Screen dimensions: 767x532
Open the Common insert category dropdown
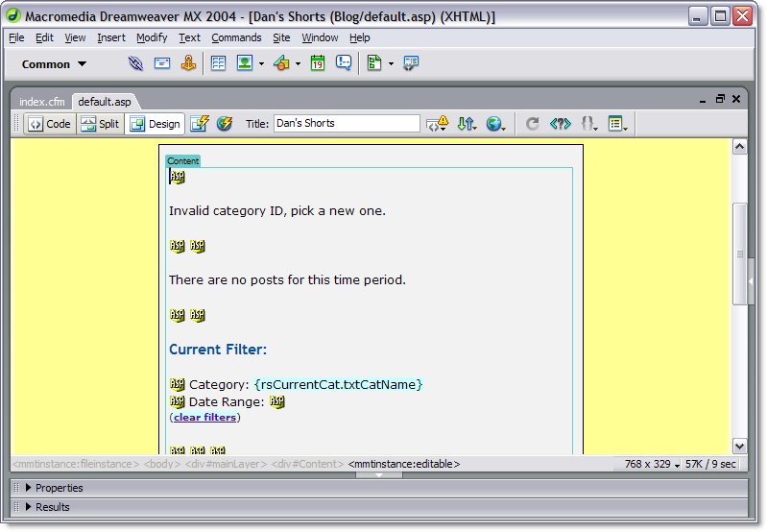pyautogui.click(x=55, y=64)
